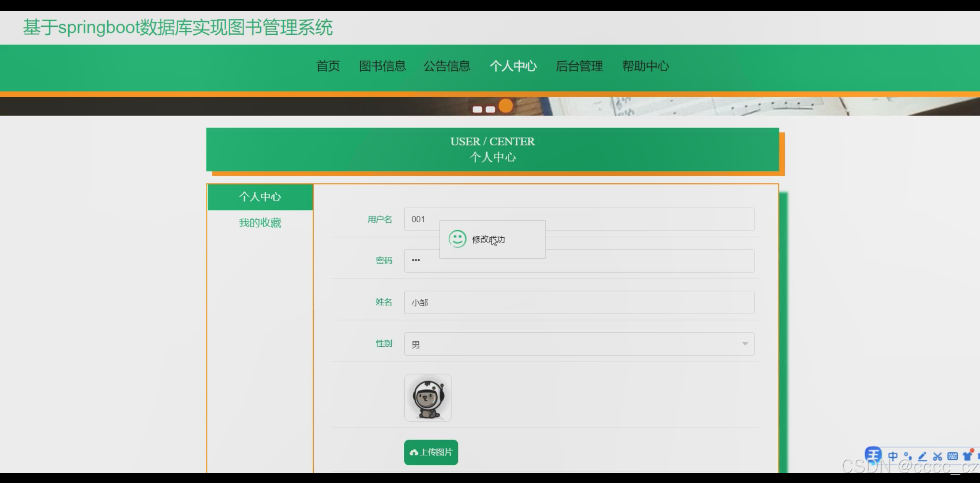Click the 姓名 input field

tap(579, 302)
